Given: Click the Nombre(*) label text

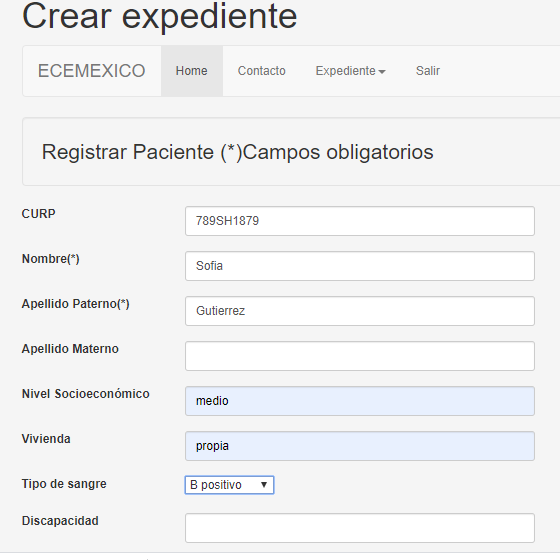Looking at the screenshot, I should [51, 259].
